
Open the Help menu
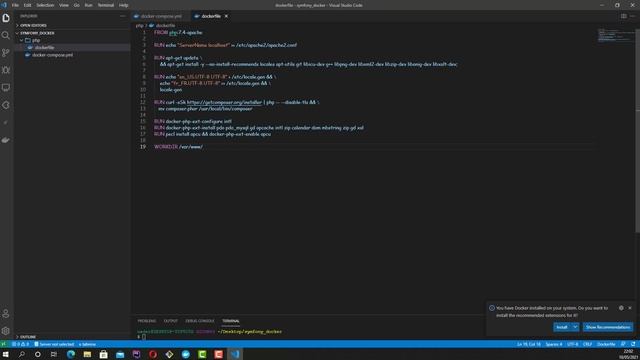point(123,5)
